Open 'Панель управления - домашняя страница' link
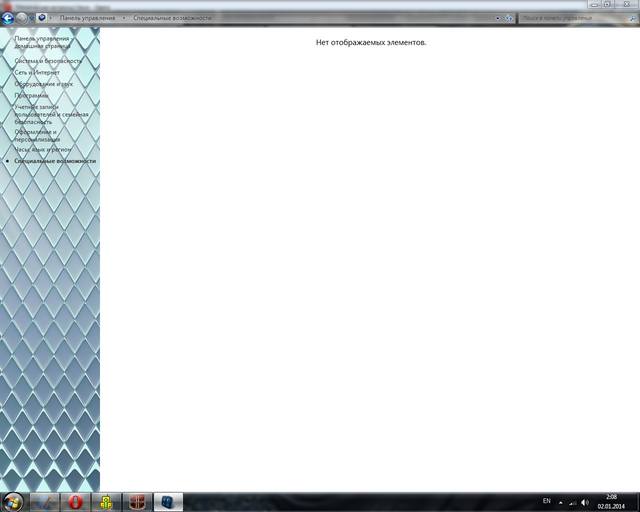The height and width of the screenshot is (512, 640). pos(42,42)
